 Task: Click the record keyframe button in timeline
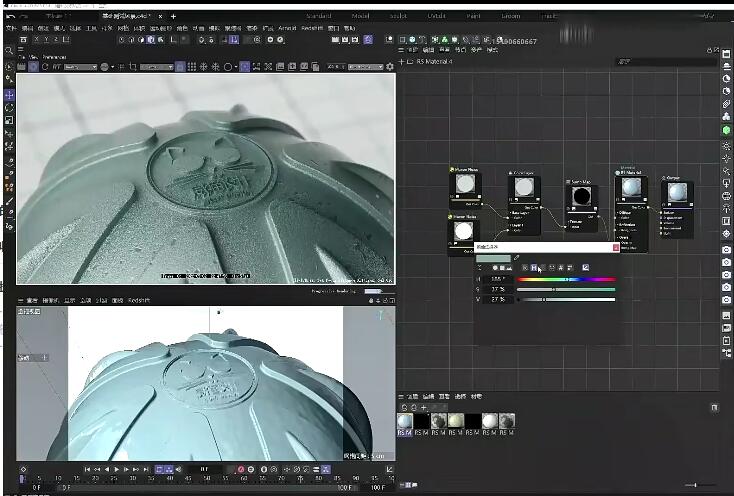click(x=240, y=469)
